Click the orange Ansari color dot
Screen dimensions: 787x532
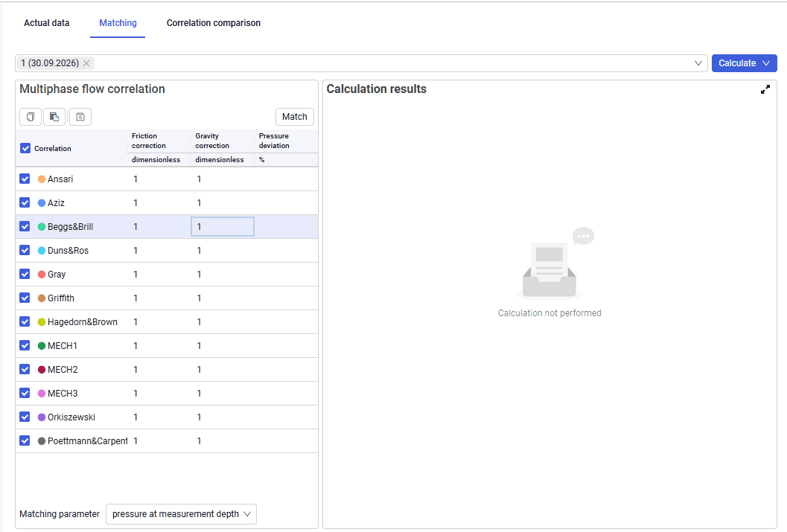(x=42, y=179)
